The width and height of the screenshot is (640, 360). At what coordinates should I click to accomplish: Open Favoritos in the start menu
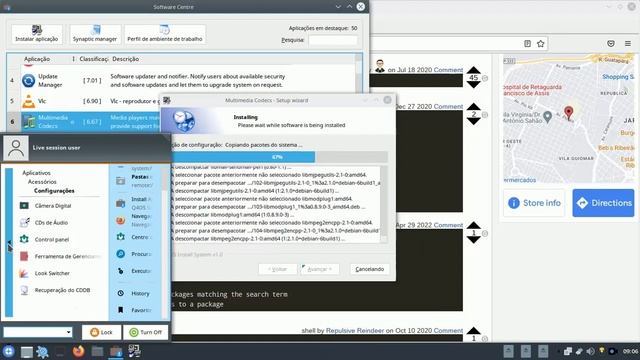135,310
